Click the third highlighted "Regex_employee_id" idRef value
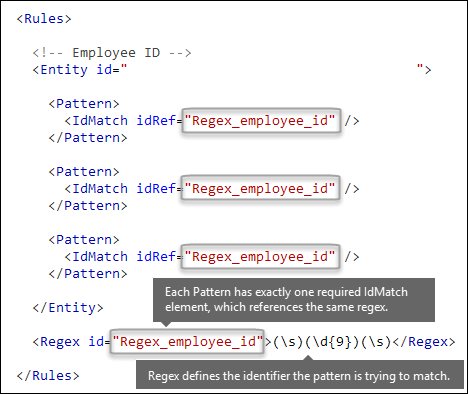This screenshot has height=394, width=468. pos(261,257)
